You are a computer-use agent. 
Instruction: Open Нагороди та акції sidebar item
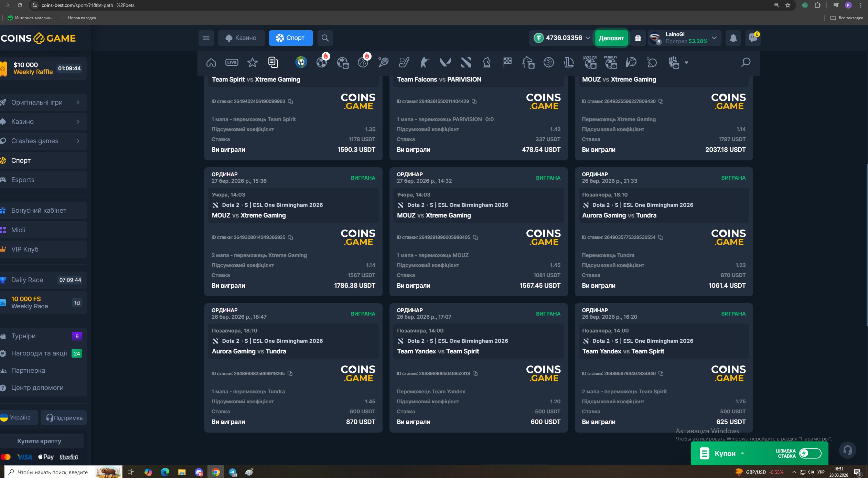[x=43, y=353]
